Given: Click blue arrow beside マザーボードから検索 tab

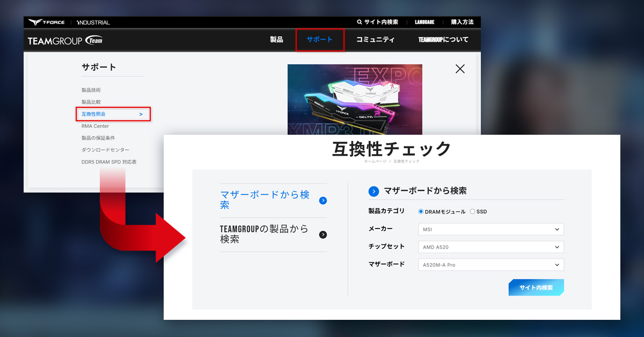Looking at the screenshot, I should (323, 201).
